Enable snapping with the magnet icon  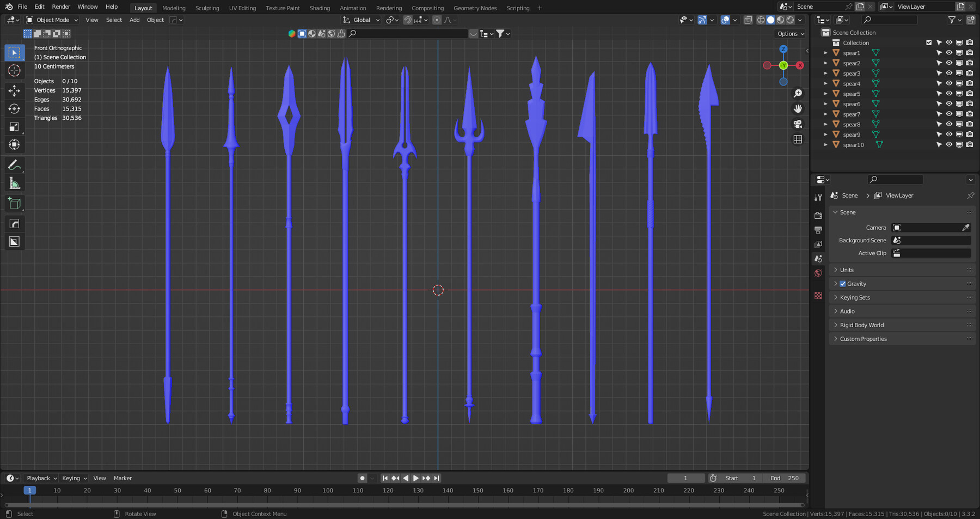tap(407, 20)
